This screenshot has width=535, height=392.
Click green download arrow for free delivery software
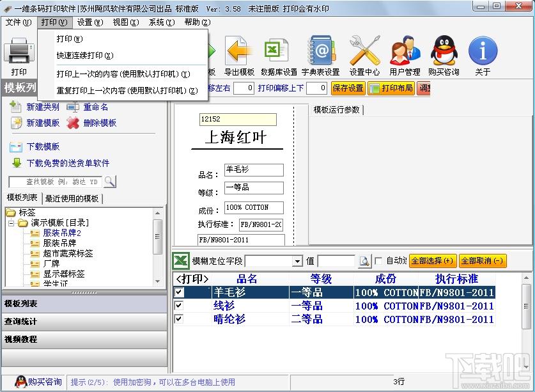17,163
